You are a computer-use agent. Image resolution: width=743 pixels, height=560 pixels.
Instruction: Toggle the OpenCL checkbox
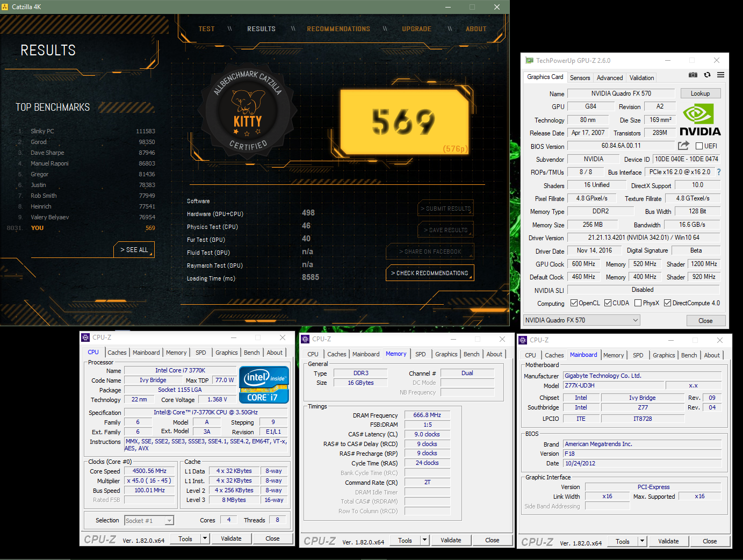click(x=574, y=303)
